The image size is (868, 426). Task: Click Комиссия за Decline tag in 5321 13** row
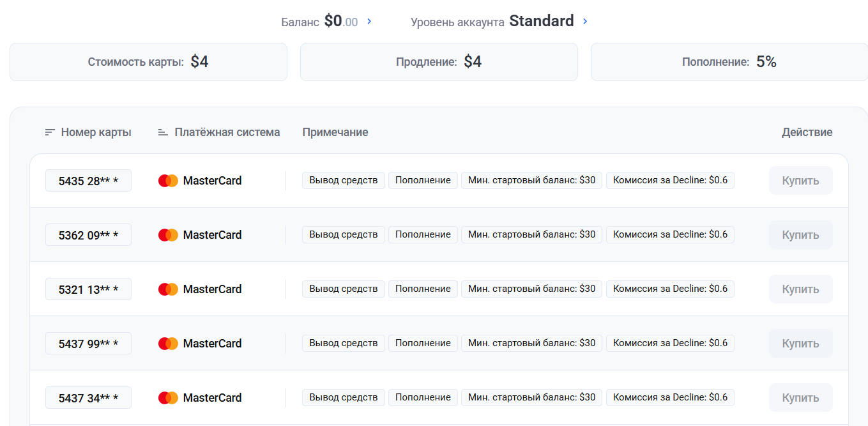point(670,289)
